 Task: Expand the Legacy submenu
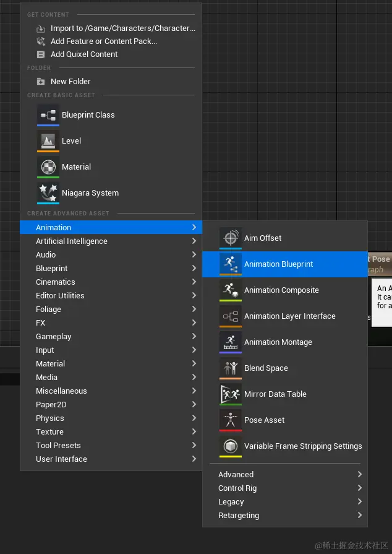pos(285,502)
